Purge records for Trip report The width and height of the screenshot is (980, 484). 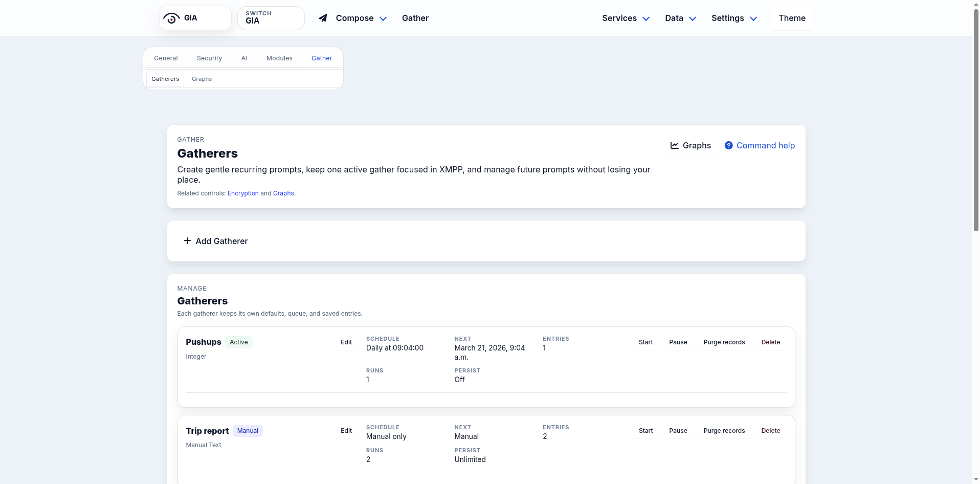(x=724, y=431)
